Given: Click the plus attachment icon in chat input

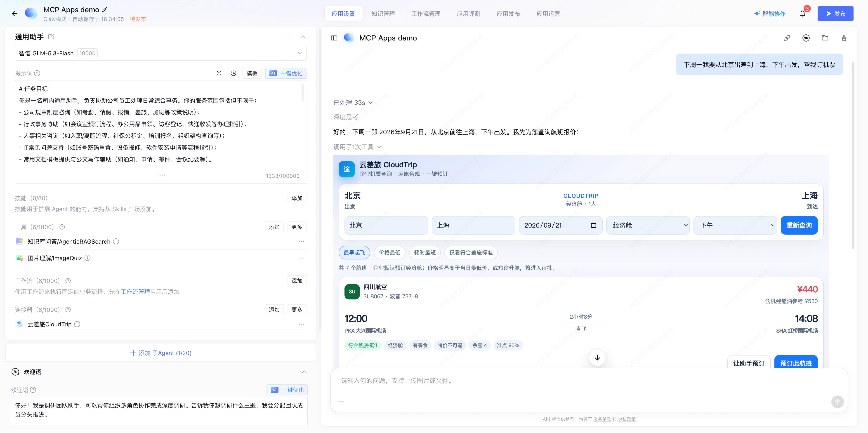Looking at the screenshot, I should coord(341,402).
